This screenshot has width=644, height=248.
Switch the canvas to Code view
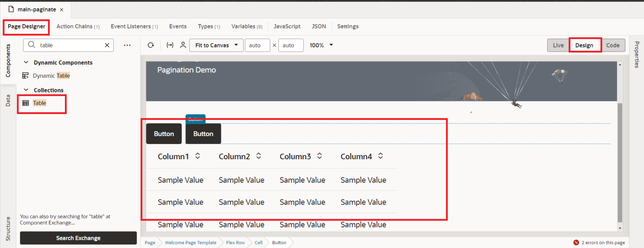coord(613,45)
